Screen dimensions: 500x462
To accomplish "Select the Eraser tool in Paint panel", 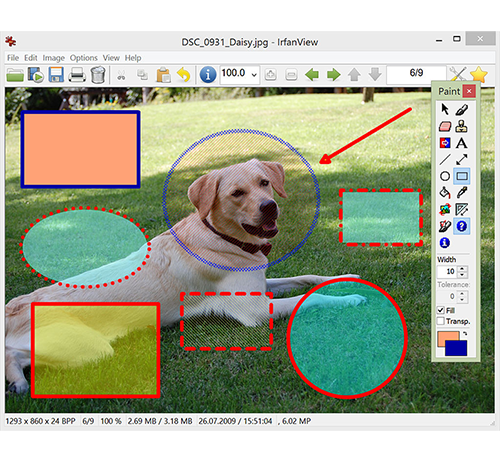I will pos(445,126).
